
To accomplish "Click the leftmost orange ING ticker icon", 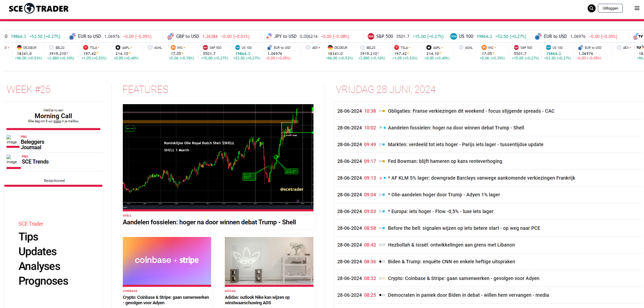I will point(173,47).
